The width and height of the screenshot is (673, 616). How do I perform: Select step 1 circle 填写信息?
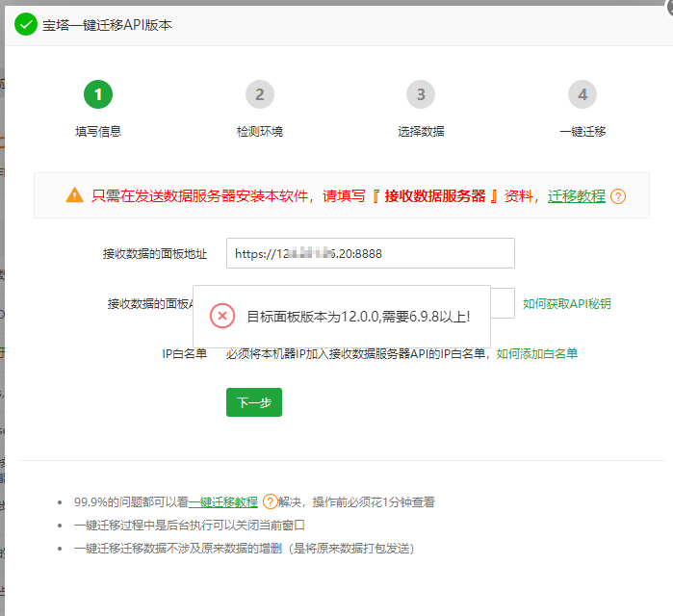(98, 94)
